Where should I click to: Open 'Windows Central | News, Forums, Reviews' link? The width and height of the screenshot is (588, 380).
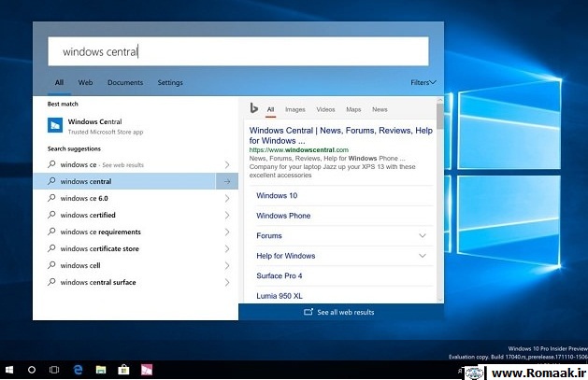click(341, 135)
